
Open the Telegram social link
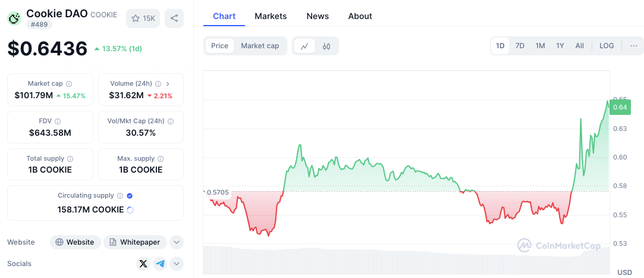tap(160, 264)
